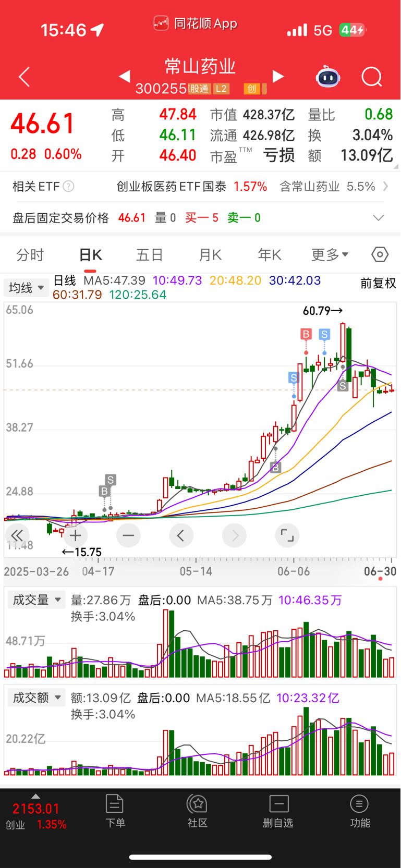
Task: Select the 日K tab
Action: 90,254
